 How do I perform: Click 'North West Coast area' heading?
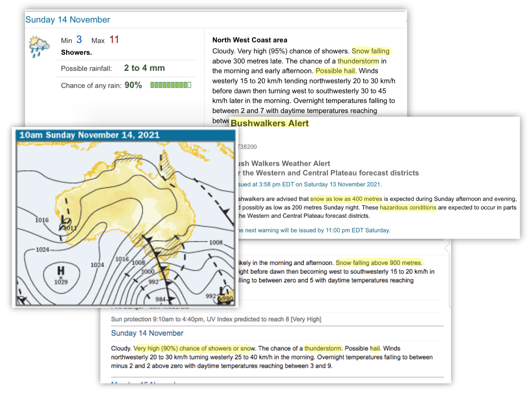tap(250, 40)
